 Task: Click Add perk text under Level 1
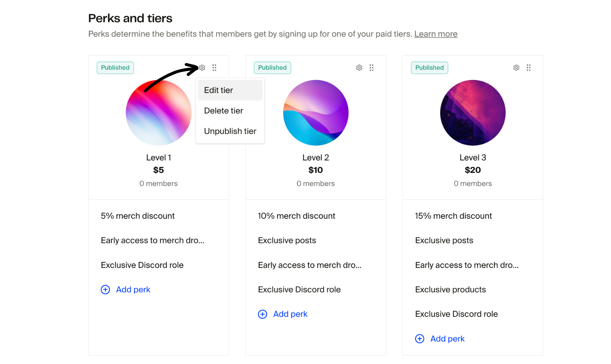133,290
